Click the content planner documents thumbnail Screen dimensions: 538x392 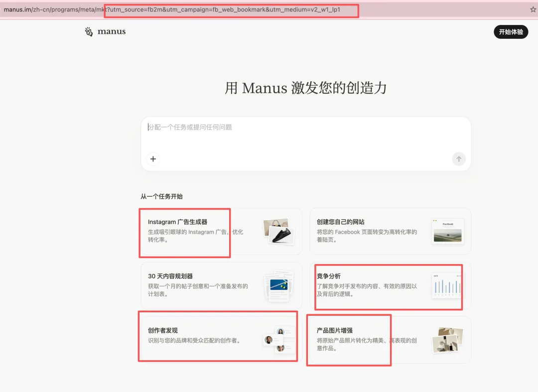[279, 286]
